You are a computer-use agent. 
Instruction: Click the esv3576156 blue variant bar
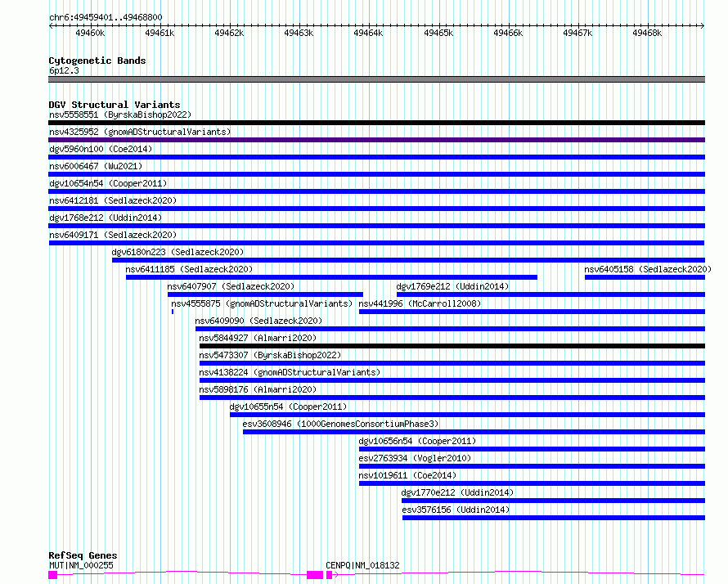click(x=554, y=518)
